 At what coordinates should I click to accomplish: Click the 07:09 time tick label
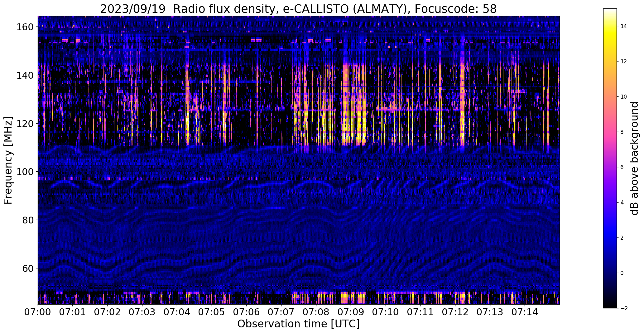351,312
